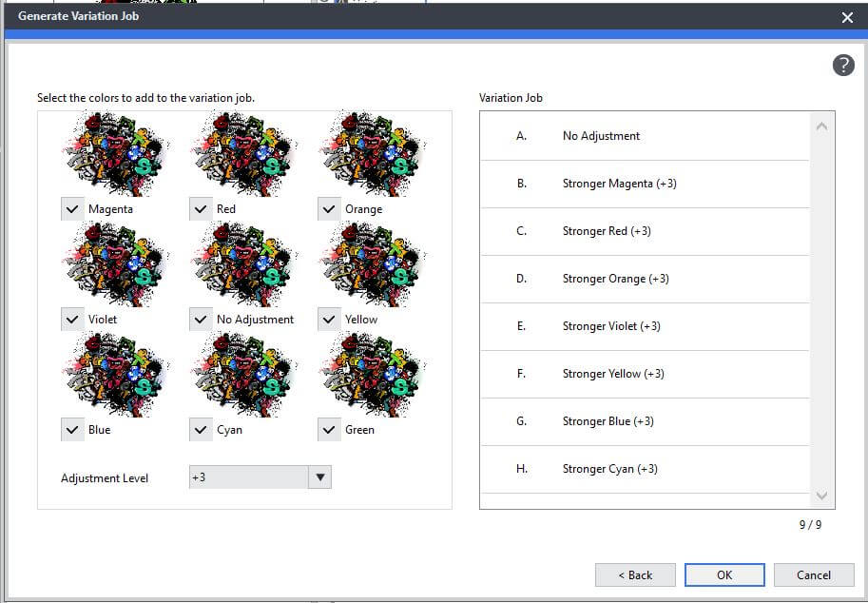
Task: Select Stronger Yellow (+3) list entry
Action: tap(645, 375)
